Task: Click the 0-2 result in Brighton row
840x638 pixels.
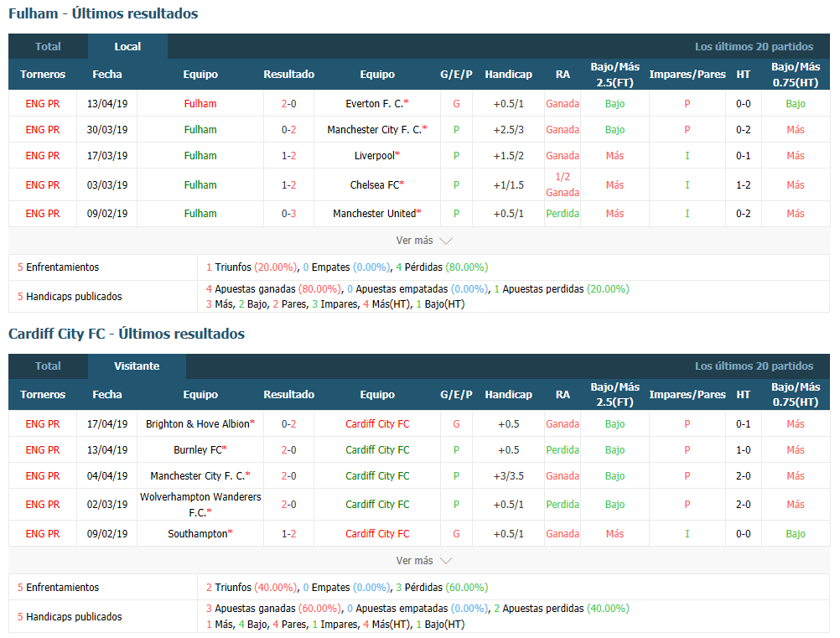Action: [x=288, y=423]
